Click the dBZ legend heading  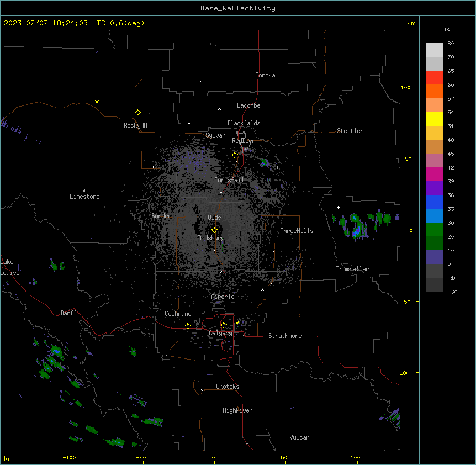(x=447, y=30)
